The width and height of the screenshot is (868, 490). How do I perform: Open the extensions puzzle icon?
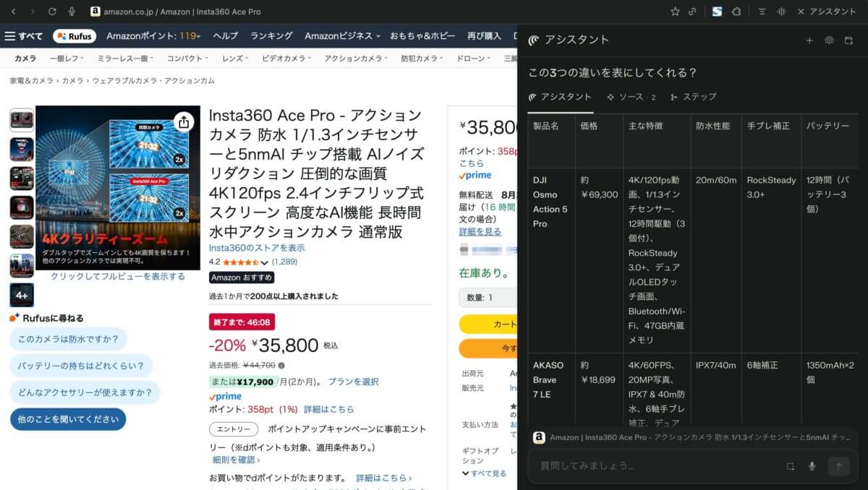coord(737,12)
